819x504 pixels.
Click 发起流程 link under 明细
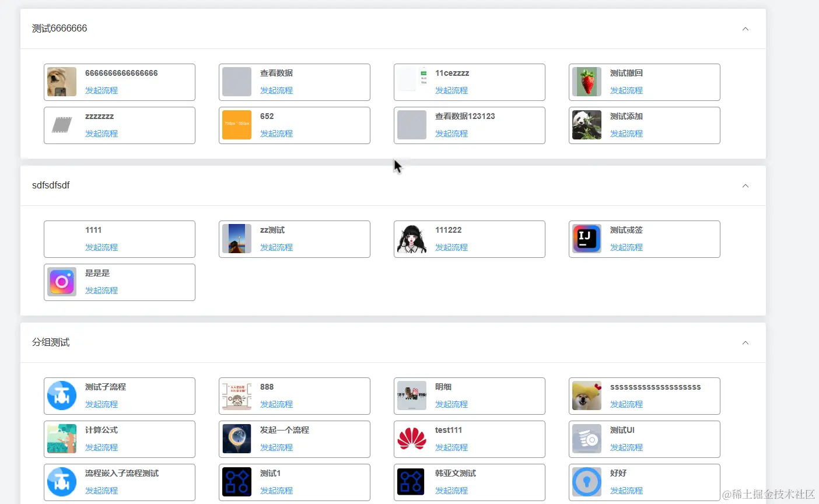pos(452,404)
